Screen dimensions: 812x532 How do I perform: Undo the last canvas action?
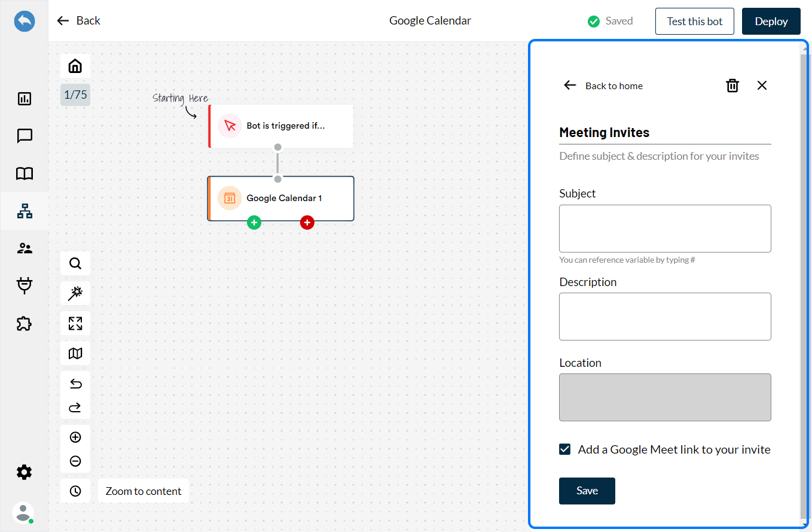(x=75, y=384)
